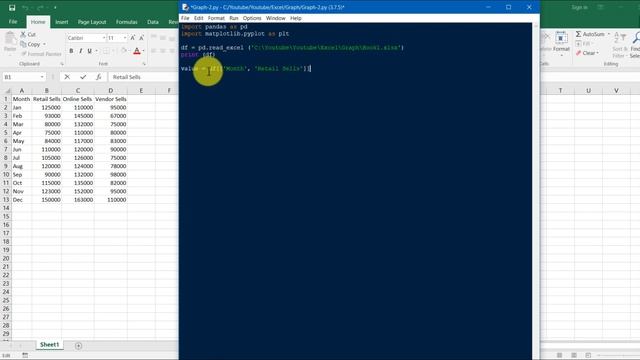Image resolution: width=640 pixels, height=360 pixels.
Task: Click the Find & Select magnifier icon
Action: (x=636, y=38)
